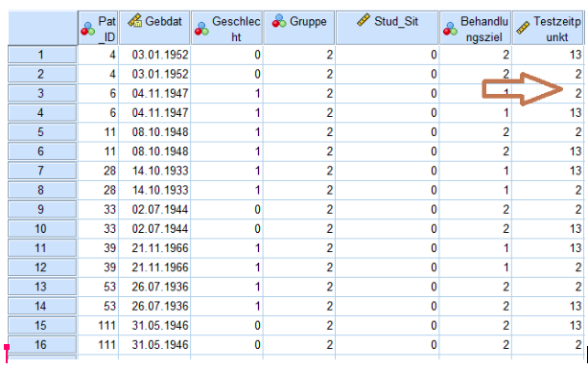The width and height of the screenshot is (588, 369).
Task: Select row 3 via its row number header
Action: 42,93
